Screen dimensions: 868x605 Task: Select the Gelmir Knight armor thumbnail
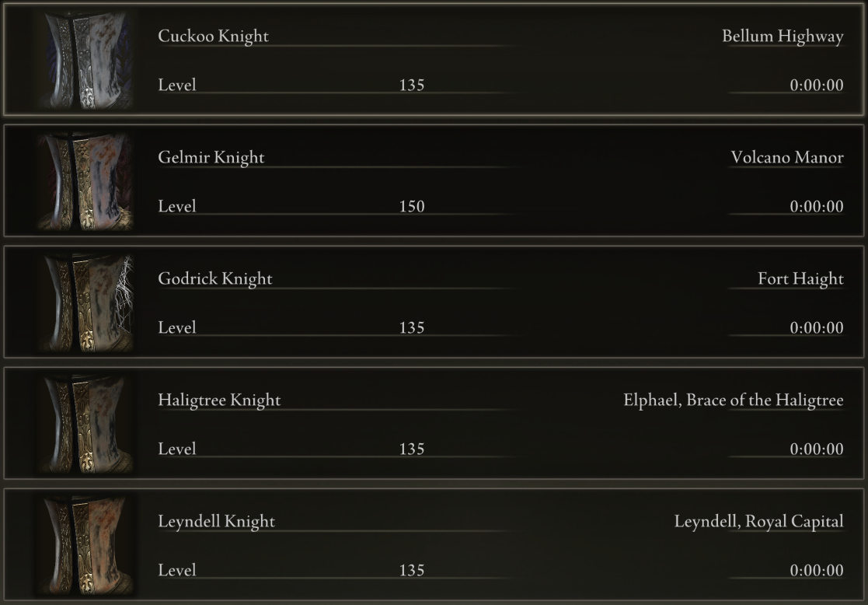[x=85, y=181]
